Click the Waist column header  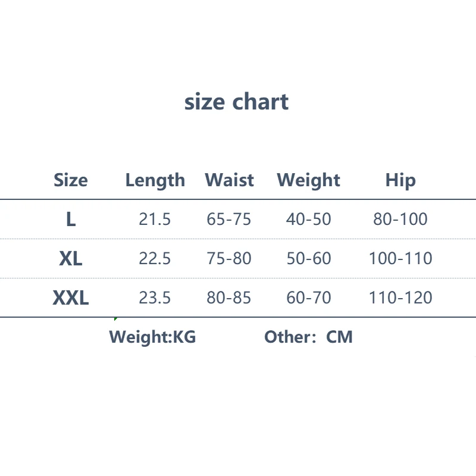pos(229,180)
